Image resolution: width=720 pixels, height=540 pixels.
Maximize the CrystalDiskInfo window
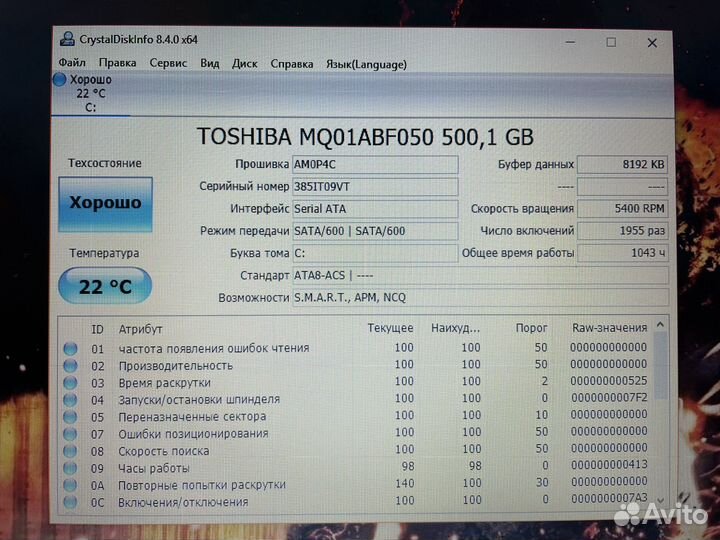(x=611, y=42)
